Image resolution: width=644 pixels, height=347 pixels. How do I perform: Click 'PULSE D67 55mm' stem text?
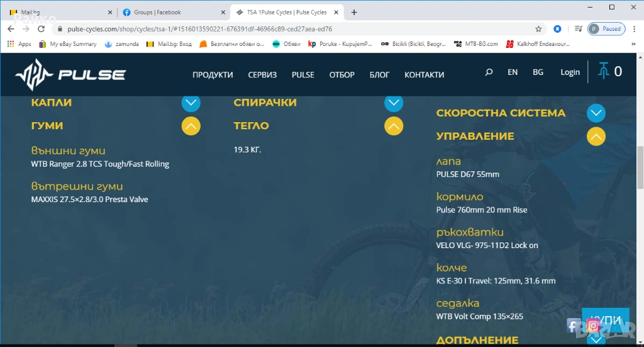click(x=468, y=174)
